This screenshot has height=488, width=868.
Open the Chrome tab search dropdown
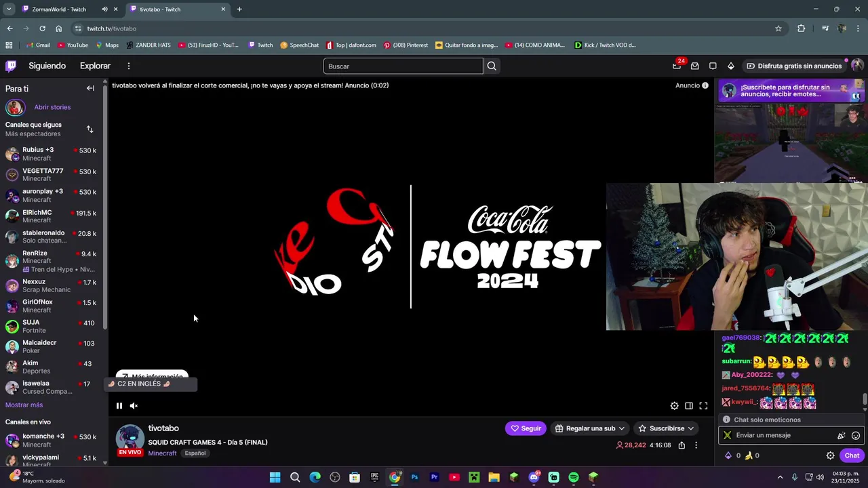tap(9, 9)
